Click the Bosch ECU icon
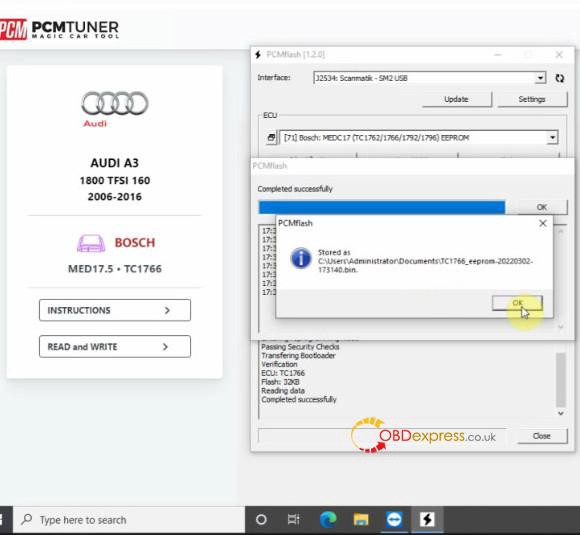580x535 pixels. 91,243
